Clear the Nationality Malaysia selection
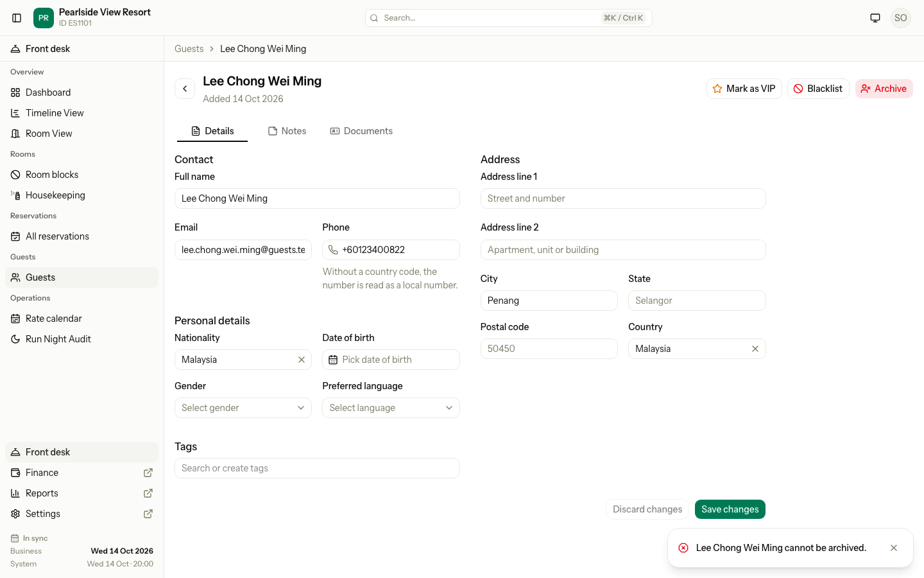 [302, 360]
